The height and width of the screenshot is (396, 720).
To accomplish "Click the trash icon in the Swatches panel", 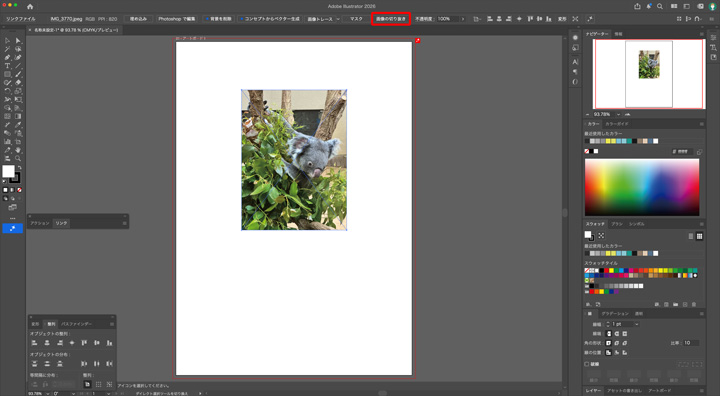I will tap(694, 304).
